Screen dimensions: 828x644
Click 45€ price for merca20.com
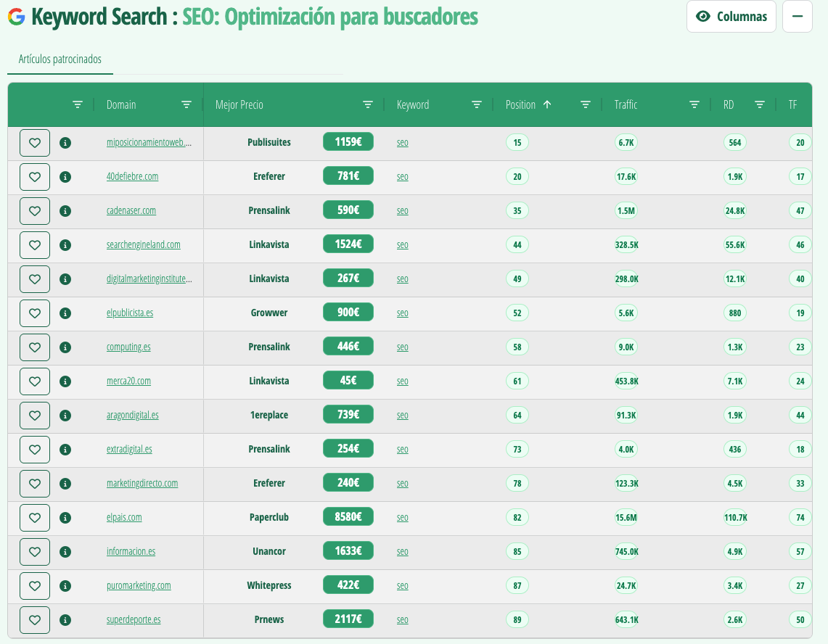348,380
